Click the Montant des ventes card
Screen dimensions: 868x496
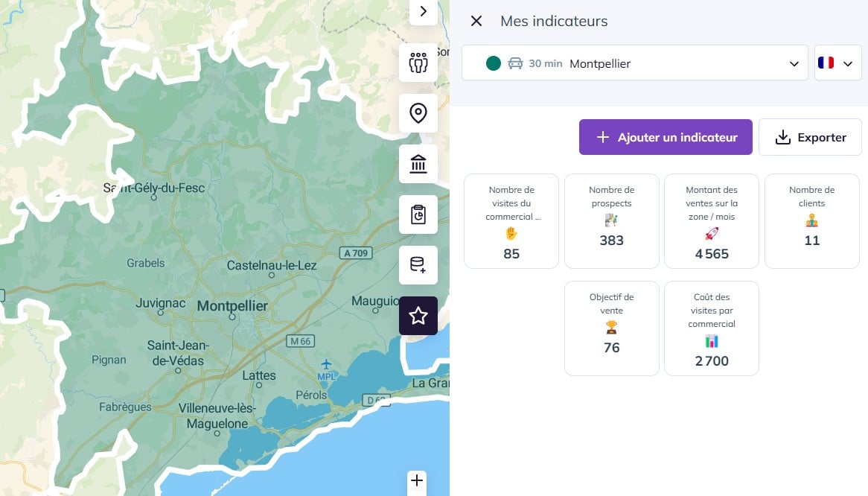(x=711, y=221)
